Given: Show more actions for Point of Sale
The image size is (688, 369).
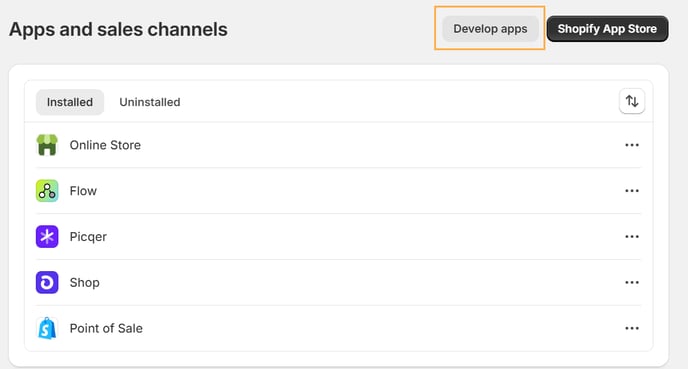Looking at the screenshot, I should [632, 328].
